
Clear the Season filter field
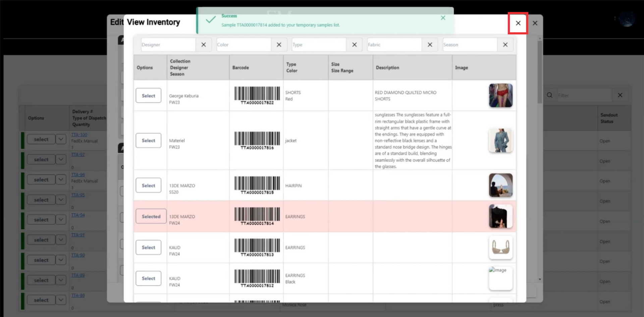click(x=505, y=45)
